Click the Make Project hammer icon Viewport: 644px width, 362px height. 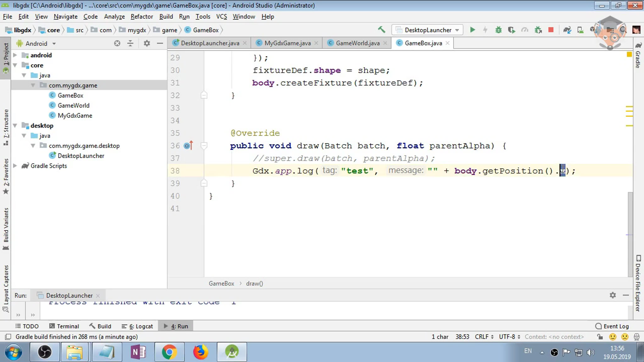pyautogui.click(x=381, y=30)
